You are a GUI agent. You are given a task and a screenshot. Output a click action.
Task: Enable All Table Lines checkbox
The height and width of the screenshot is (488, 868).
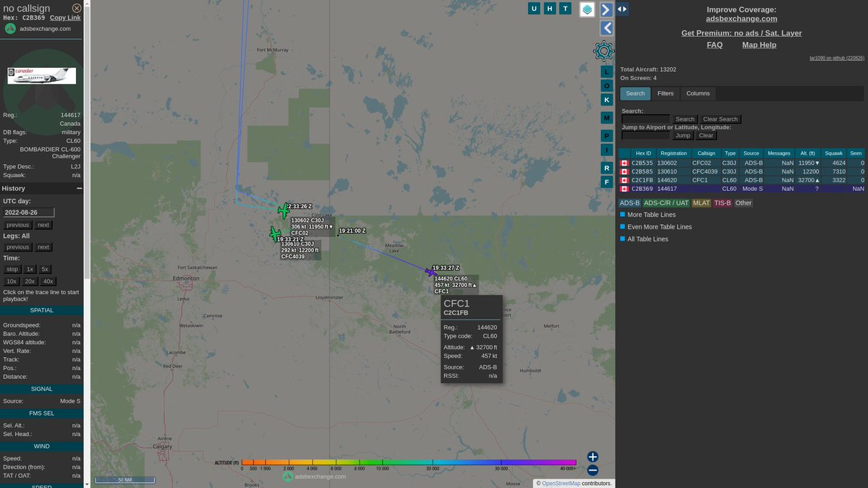click(623, 239)
